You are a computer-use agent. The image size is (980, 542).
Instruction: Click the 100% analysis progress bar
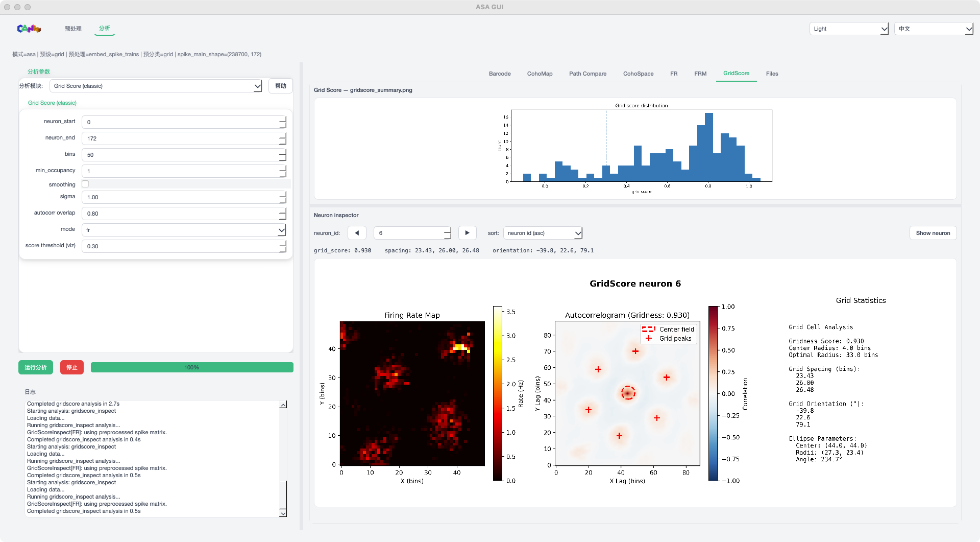(x=192, y=367)
